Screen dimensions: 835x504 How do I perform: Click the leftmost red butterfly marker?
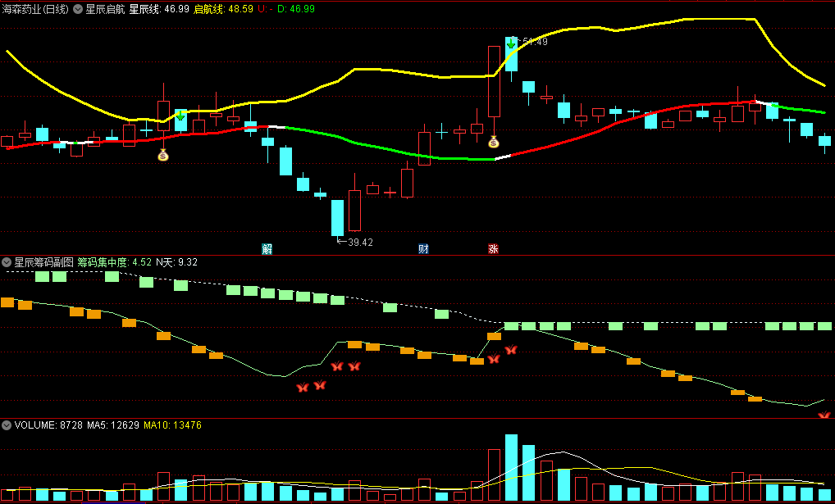click(303, 388)
